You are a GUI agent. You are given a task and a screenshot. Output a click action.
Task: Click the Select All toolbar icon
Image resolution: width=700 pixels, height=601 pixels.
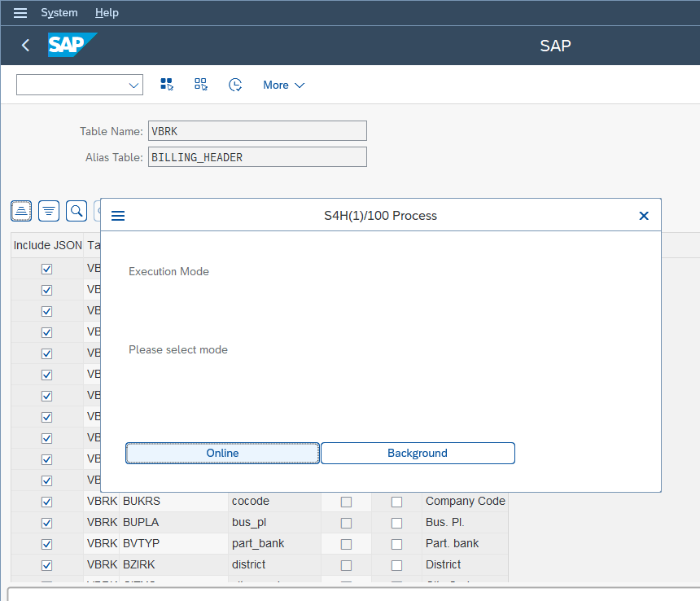click(x=167, y=85)
